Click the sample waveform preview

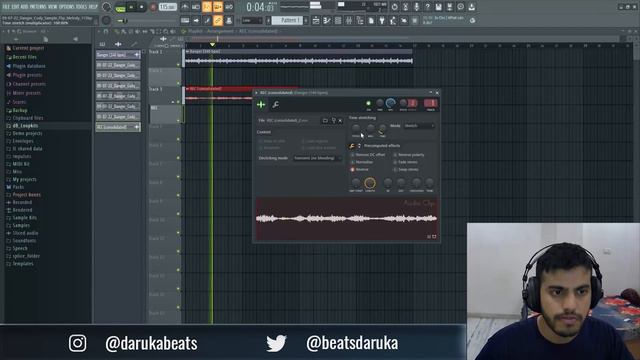346,219
